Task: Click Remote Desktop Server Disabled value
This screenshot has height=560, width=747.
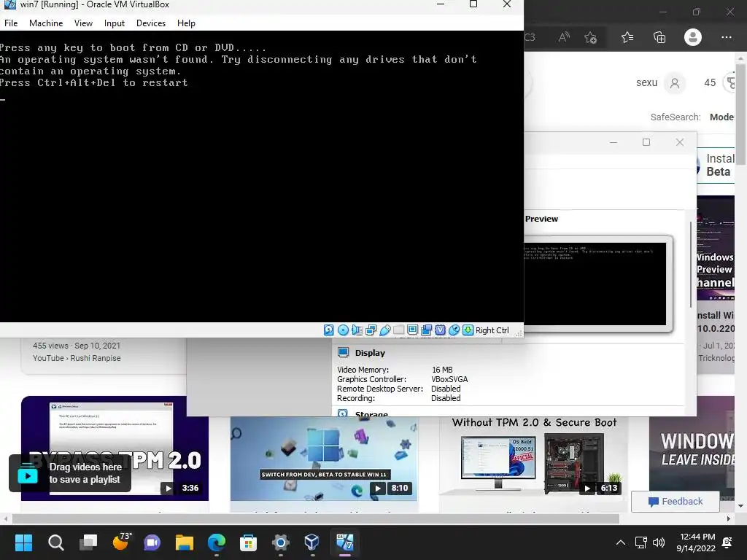Action: (x=446, y=389)
